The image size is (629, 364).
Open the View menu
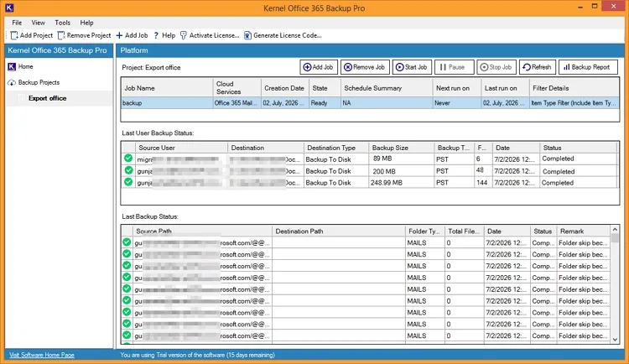(x=38, y=23)
